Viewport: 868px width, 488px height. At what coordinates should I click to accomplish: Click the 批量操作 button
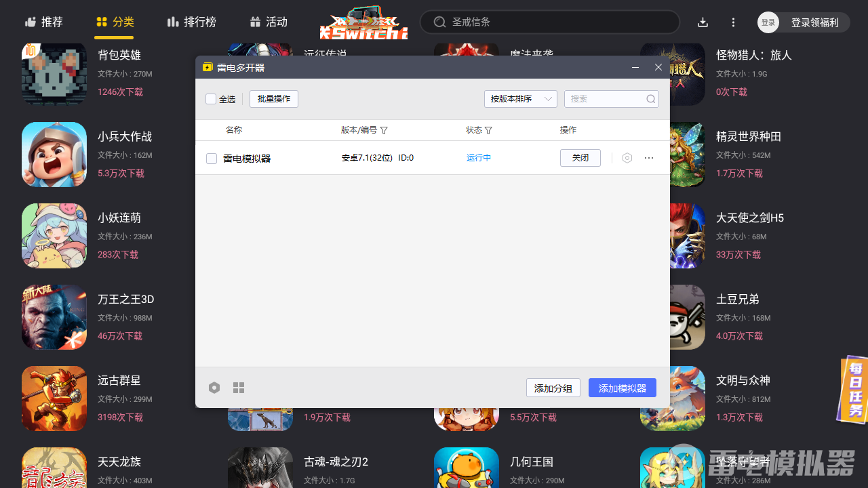pyautogui.click(x=273, y=98)
